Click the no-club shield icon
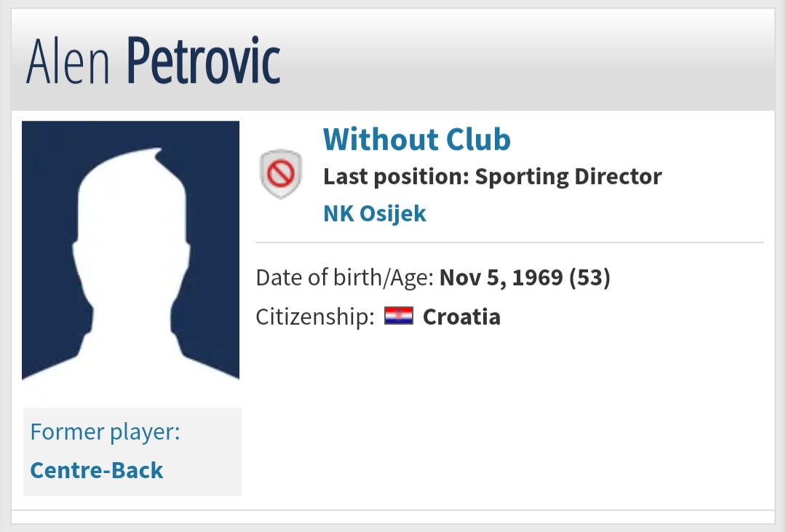The width and height of the screenshot is (786, 532). coord(281,174)
